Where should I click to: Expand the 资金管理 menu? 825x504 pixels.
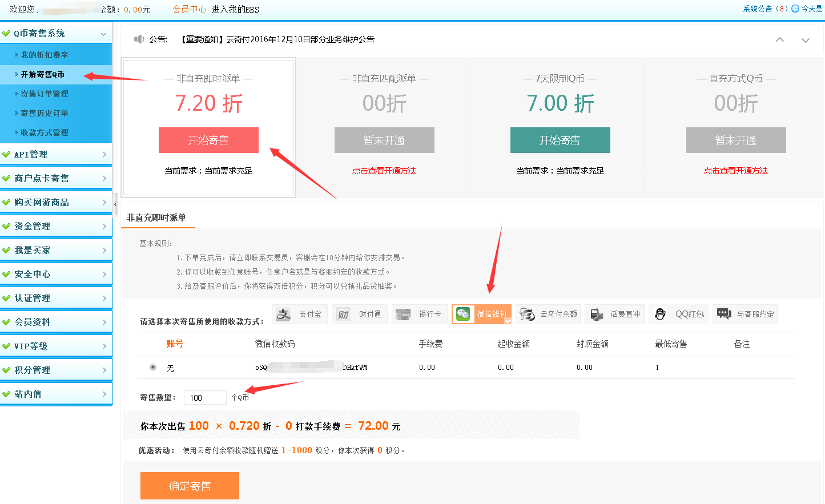click(x=104, y=226)
